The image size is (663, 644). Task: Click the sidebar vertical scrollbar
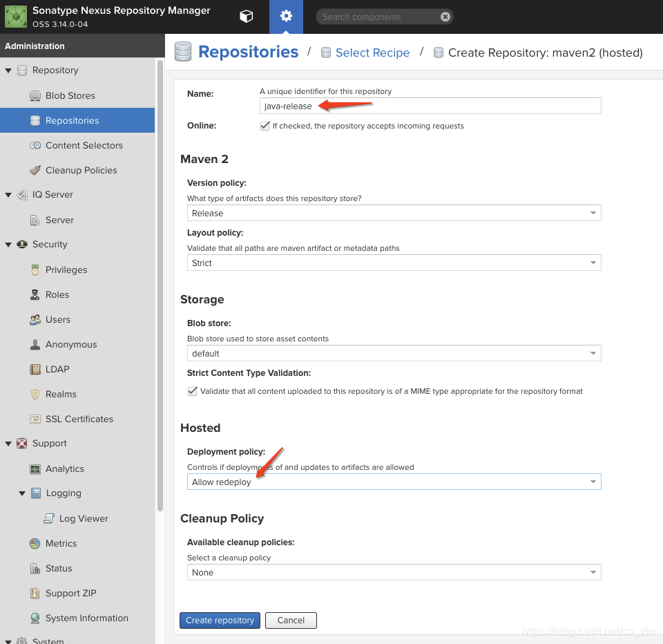pos(160,285)
